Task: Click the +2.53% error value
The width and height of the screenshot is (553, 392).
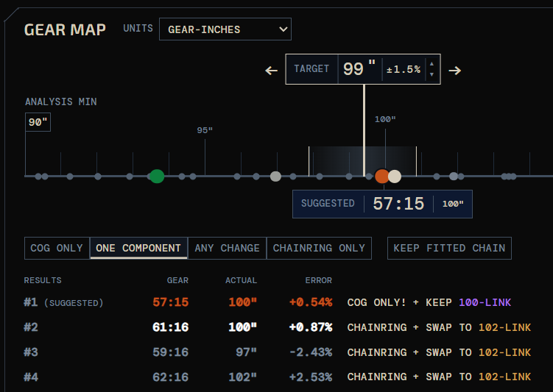Action: pos(311,377)
